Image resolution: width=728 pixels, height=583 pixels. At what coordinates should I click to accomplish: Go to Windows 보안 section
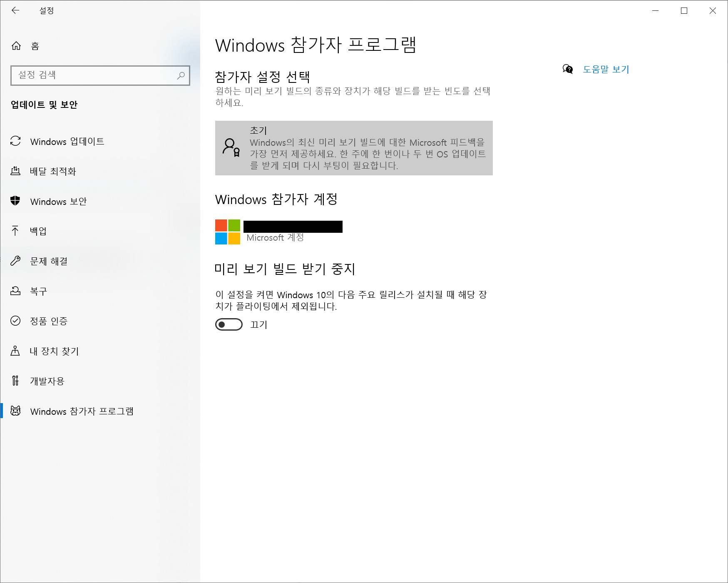click(x=100, y=201)
